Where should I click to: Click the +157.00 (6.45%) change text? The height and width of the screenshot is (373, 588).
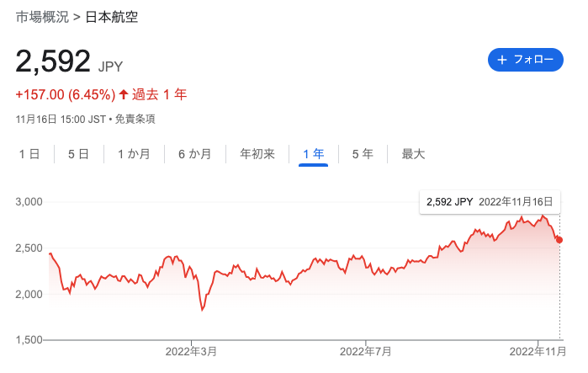click(x=66, y=94)
